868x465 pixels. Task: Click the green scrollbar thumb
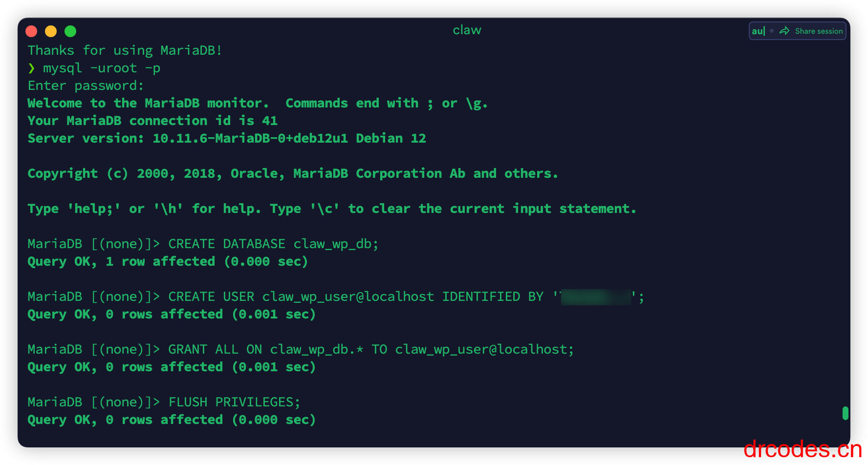[845, 413]
